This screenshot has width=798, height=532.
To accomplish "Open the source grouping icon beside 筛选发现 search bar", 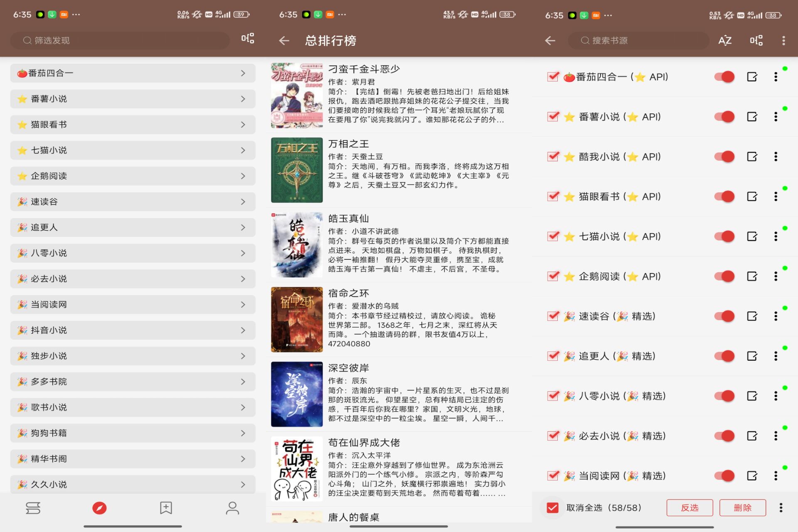I will (x=247, y=40).
